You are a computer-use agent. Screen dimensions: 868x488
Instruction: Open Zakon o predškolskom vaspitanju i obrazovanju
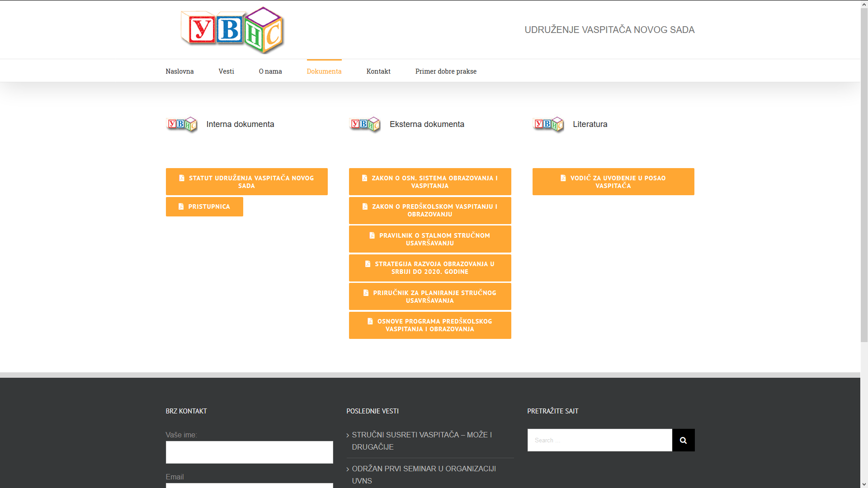coord(429,211)
